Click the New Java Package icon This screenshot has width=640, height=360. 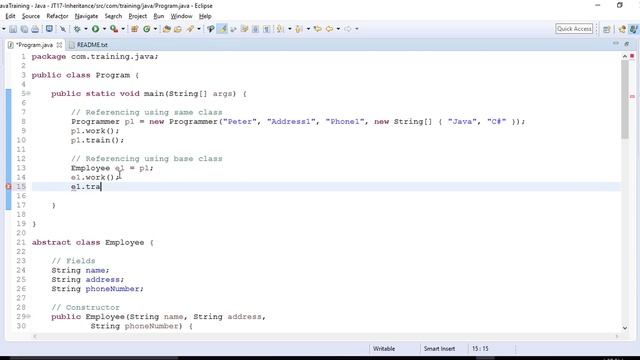(x=134, y=29)
